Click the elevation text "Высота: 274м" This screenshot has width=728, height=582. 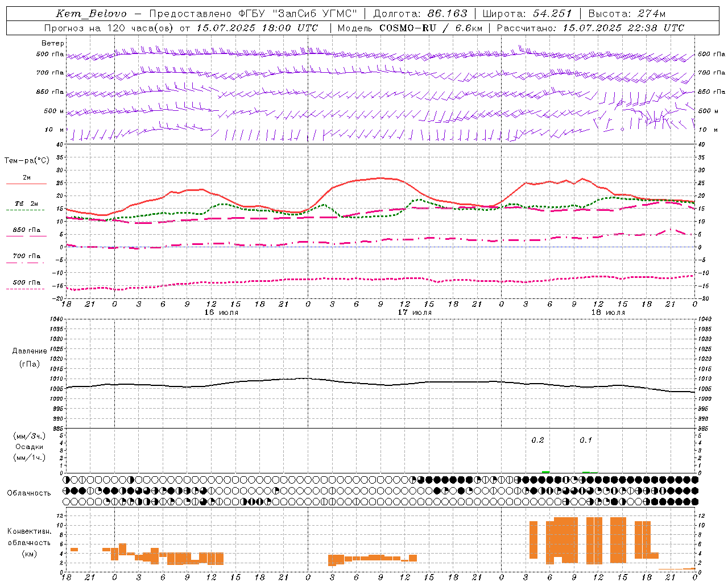pyautogui.click(x=627, y=14)
